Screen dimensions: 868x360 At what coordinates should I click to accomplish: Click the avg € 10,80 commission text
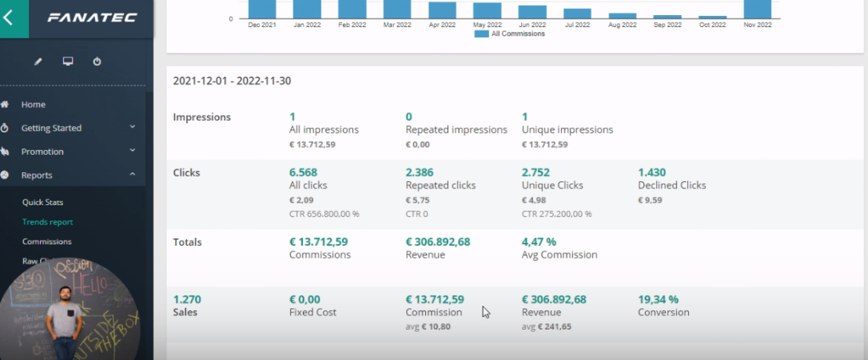[x=428, y=326]
